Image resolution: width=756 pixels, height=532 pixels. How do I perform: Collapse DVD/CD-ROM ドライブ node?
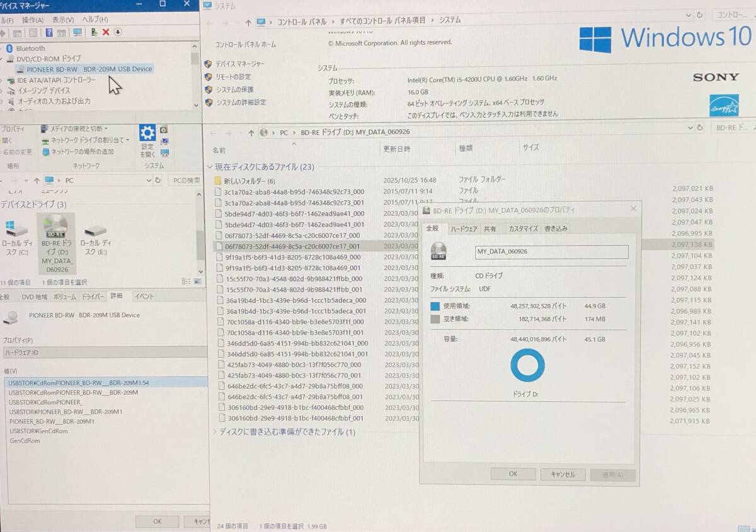point(3,59)
